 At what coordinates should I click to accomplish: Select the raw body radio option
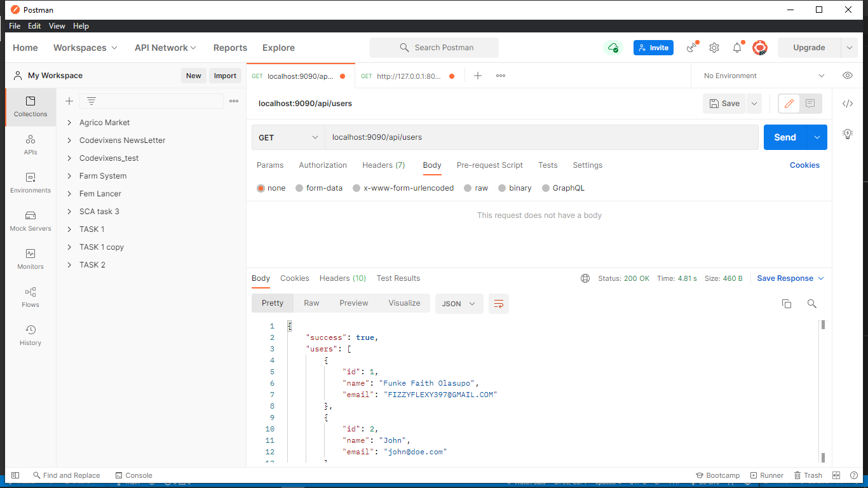(x=468, y=188)
